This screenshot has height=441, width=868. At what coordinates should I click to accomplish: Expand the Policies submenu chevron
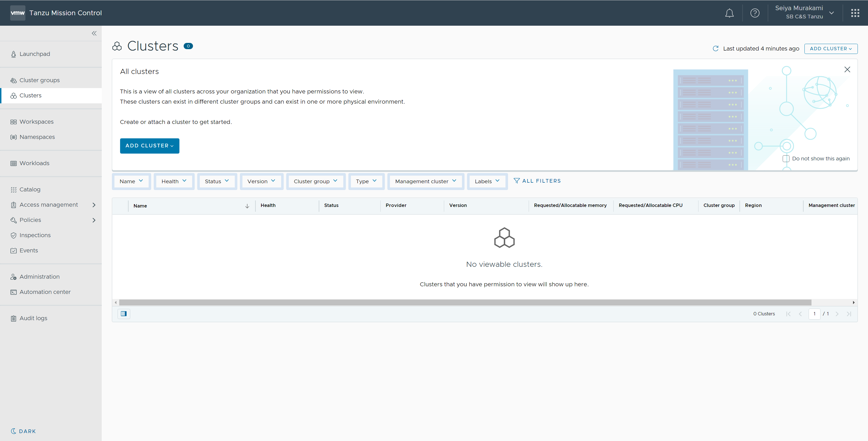click(94, 220)
